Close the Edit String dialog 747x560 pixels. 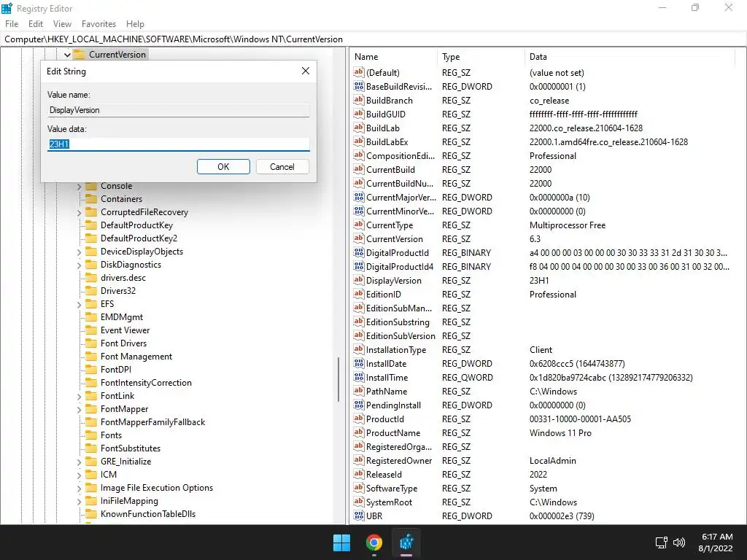pos(306,71)
